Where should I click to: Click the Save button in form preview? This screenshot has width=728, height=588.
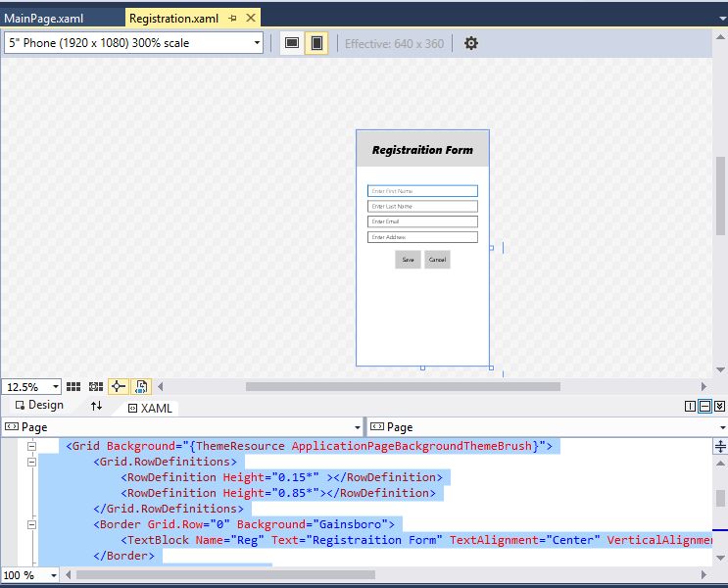(408, 260)
